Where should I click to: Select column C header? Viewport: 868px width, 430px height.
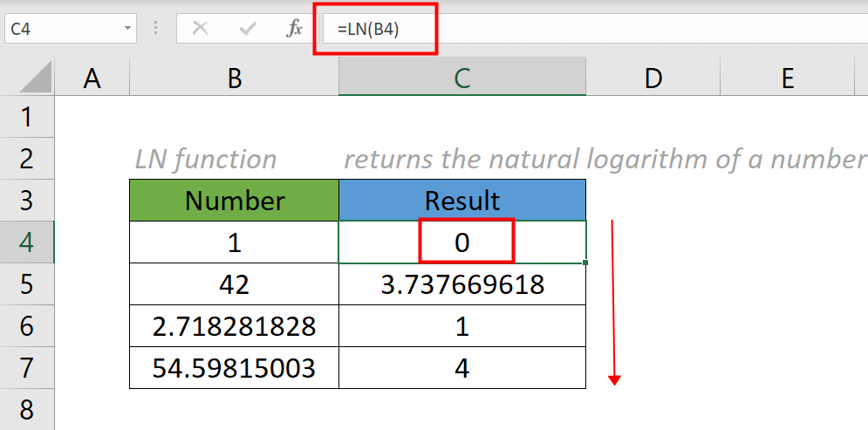click(461, 79)
